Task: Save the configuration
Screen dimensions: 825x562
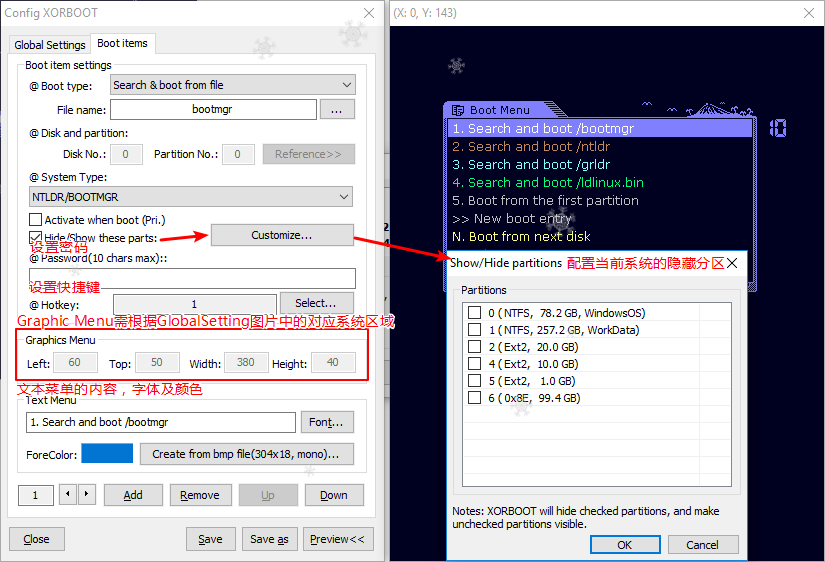Action: pyautogui.click(x=210, y=539)
